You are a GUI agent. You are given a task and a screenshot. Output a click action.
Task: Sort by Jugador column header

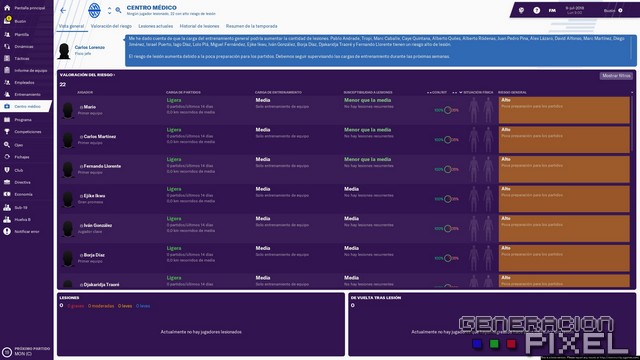[85, 93]
